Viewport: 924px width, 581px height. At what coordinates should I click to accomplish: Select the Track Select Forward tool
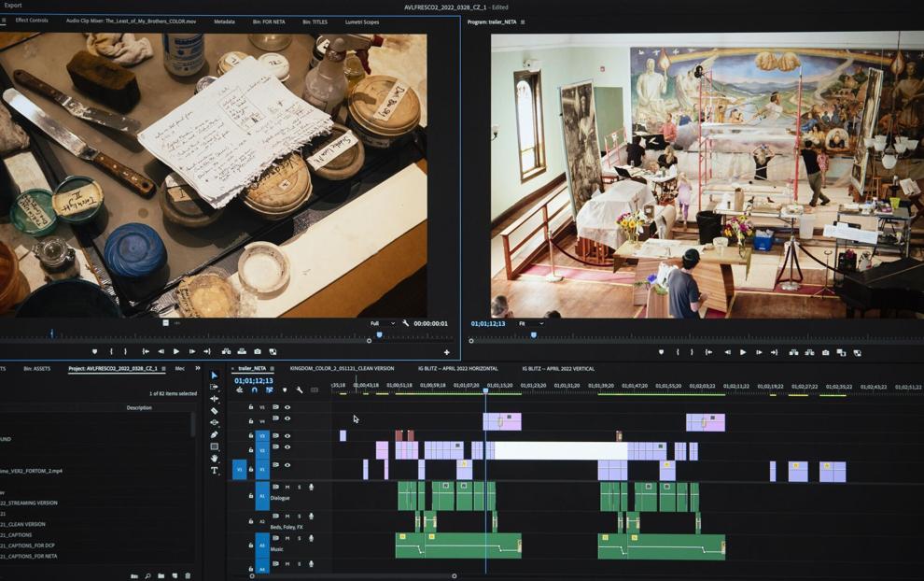(x=214, y=387)
